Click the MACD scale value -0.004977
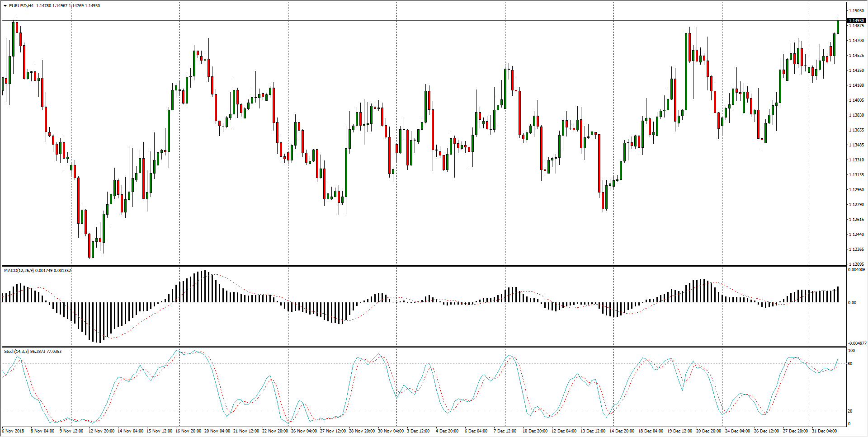 click(857, 343)
